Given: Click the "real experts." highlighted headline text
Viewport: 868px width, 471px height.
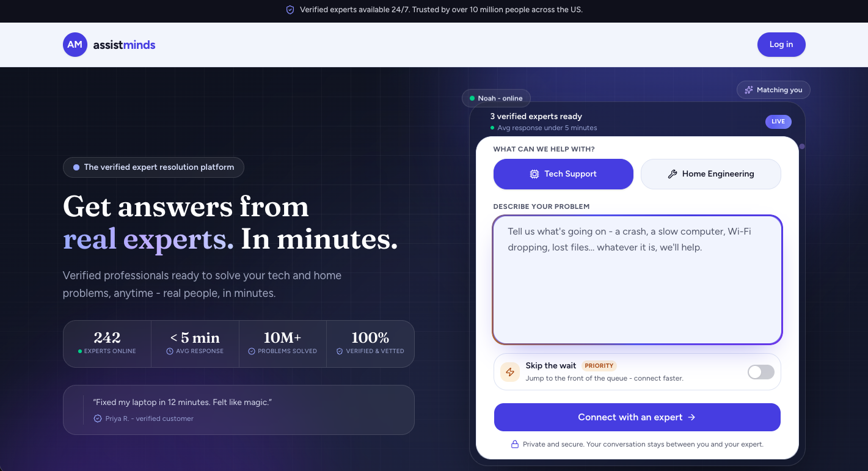Looking at the screenshot, I should click(148, 239).
